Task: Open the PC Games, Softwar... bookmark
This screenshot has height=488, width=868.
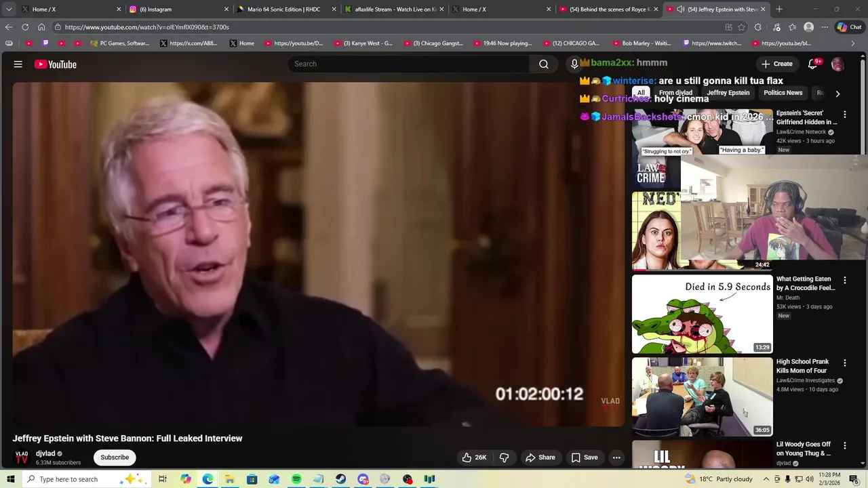Action: tap(119, 43)
